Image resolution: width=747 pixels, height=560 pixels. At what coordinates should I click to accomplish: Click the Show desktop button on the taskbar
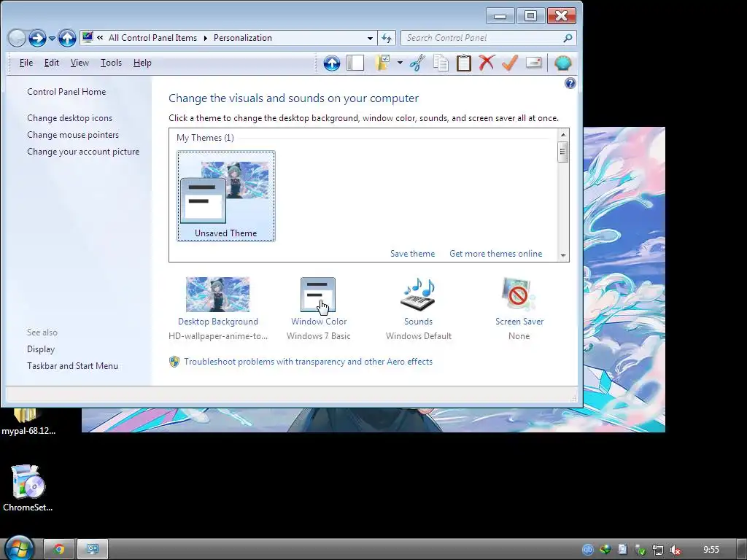[742, 550]
